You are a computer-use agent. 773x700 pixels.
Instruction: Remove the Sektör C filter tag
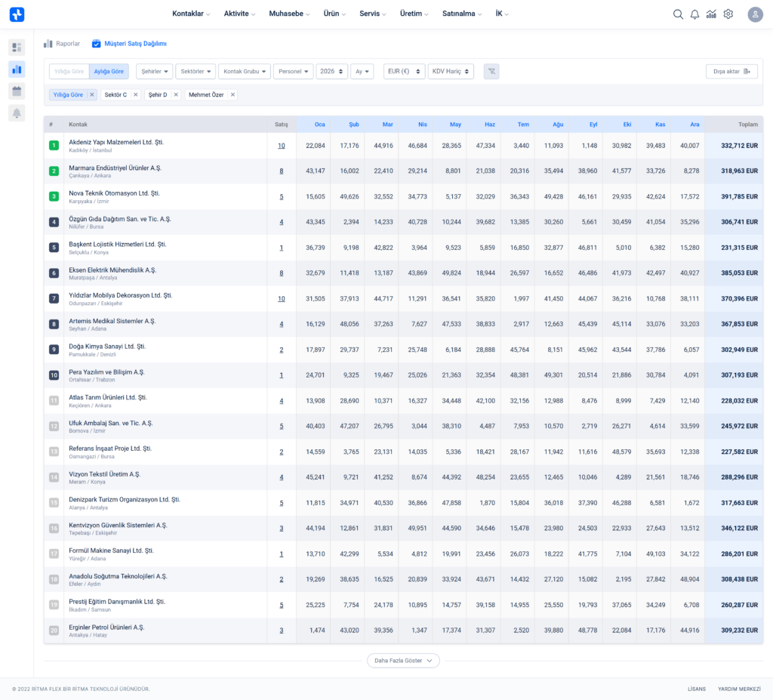click(136, 95)
